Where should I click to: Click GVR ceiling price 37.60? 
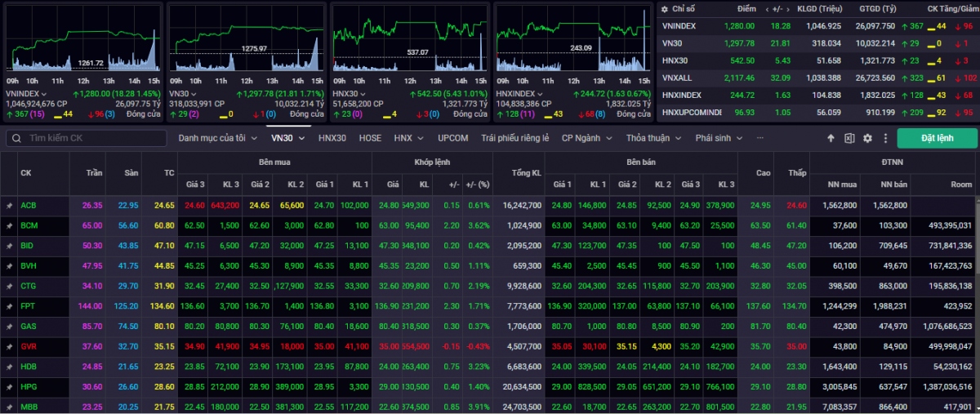coord(91,345)
